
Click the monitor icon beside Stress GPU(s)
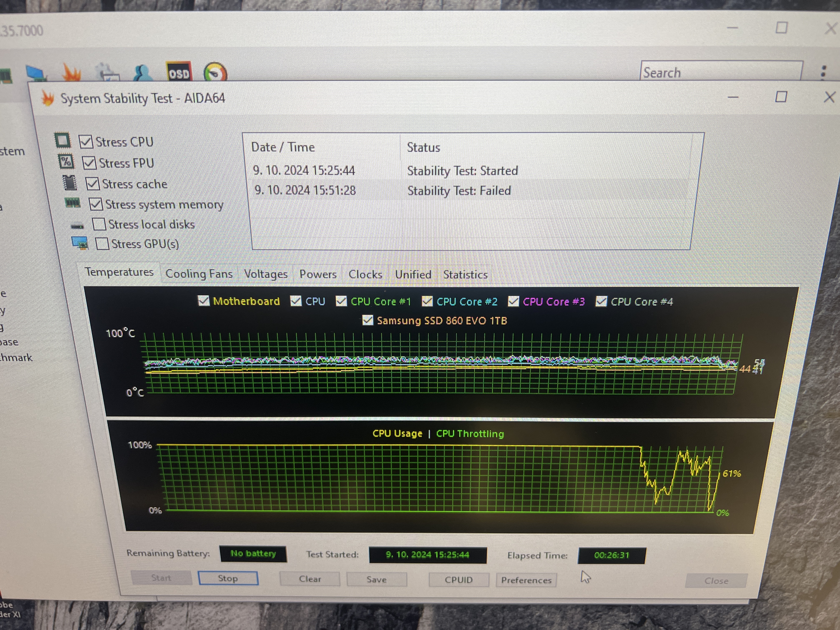coord(80,243)
